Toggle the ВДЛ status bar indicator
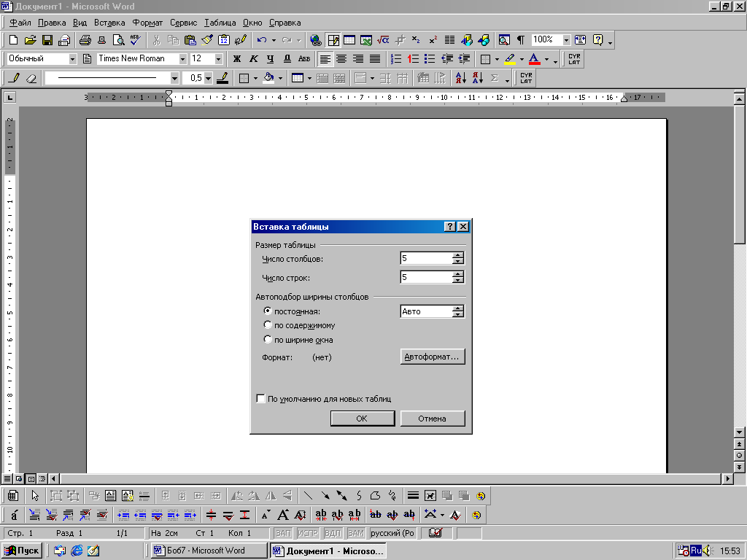Image resolution: width=747 pixels, height=560 pixels. (333, 533)
